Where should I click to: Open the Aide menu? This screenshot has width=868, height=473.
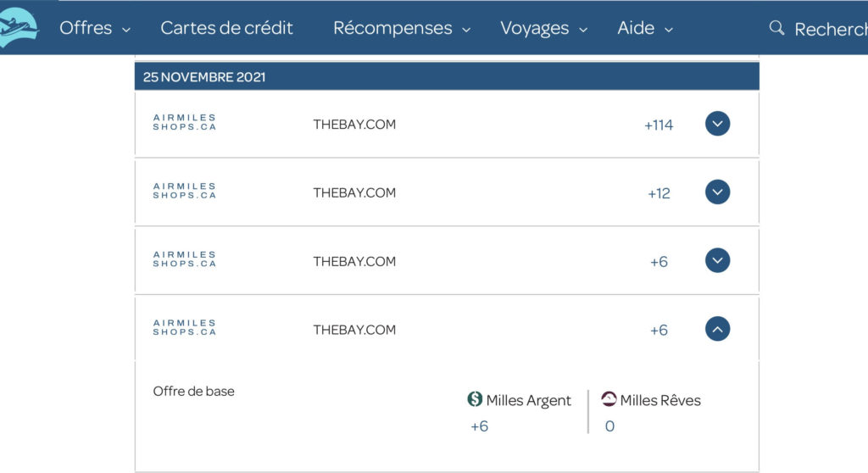coord(644,29)
